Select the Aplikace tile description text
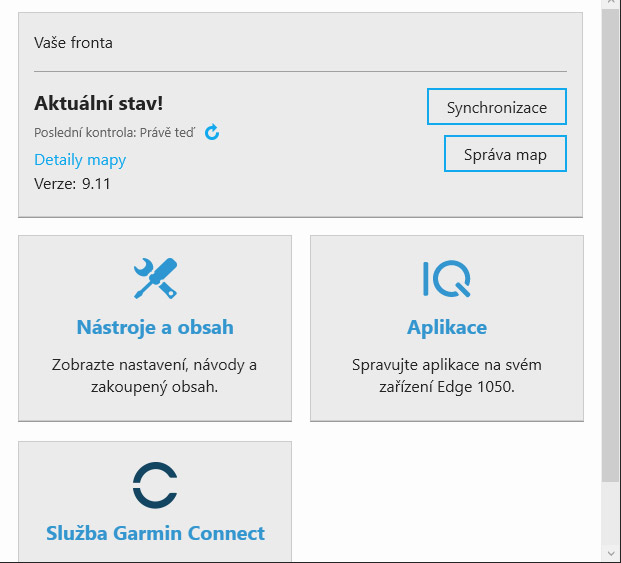Viewport: 621px width, 563px height. coord(447,376)
